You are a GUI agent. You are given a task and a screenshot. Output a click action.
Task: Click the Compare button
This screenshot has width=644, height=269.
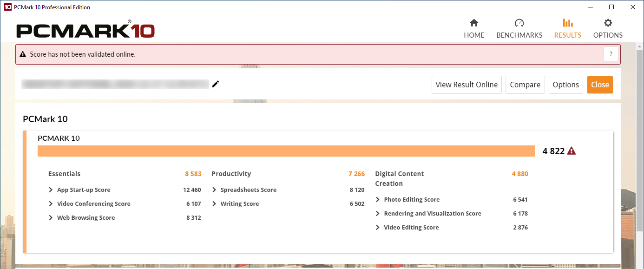tap(525, 85)
